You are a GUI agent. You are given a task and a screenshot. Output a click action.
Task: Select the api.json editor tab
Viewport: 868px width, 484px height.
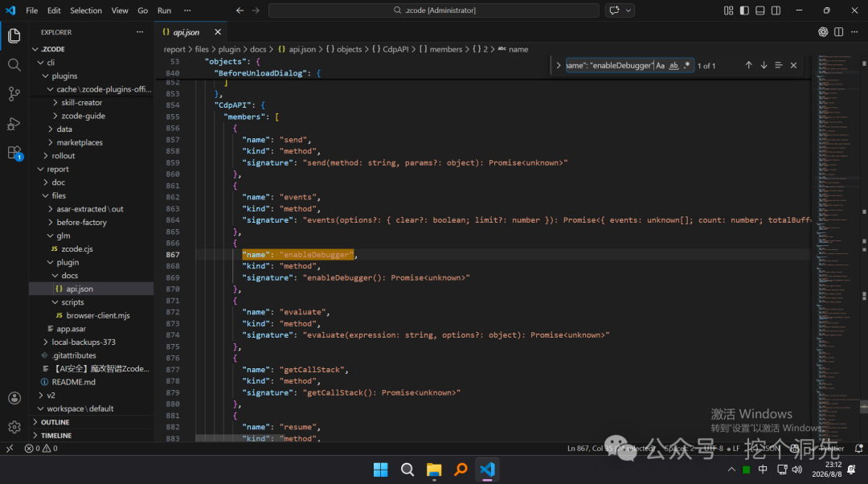(190, 32)
